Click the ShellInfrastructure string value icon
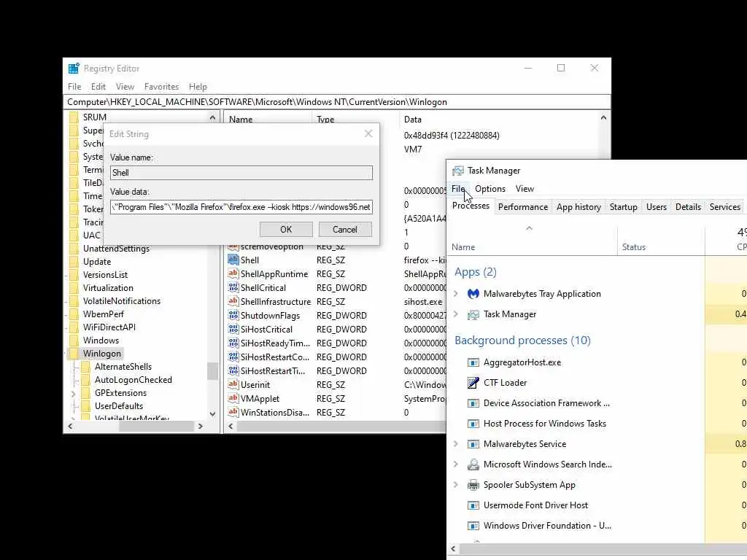This screenshot has height=560, width=747. click(x=233, y=301)
